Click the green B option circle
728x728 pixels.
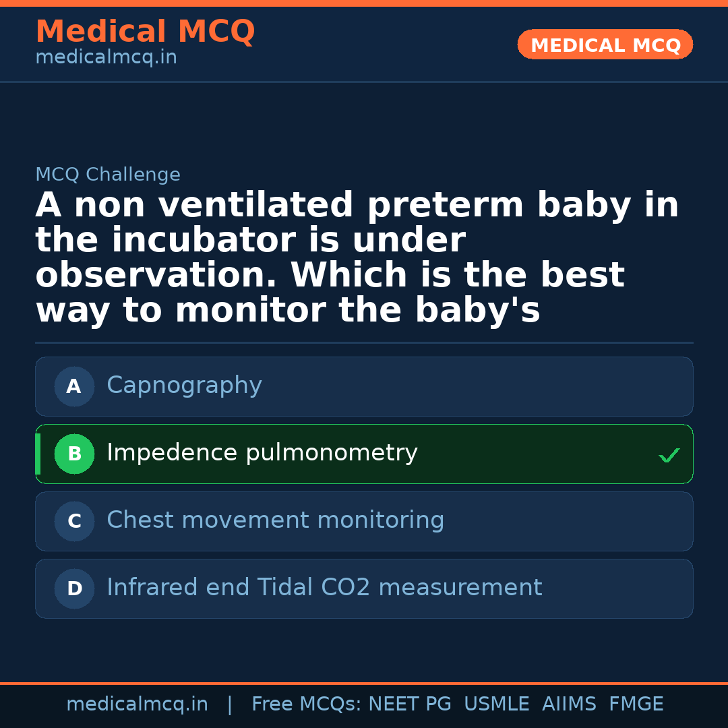point(74,454)
